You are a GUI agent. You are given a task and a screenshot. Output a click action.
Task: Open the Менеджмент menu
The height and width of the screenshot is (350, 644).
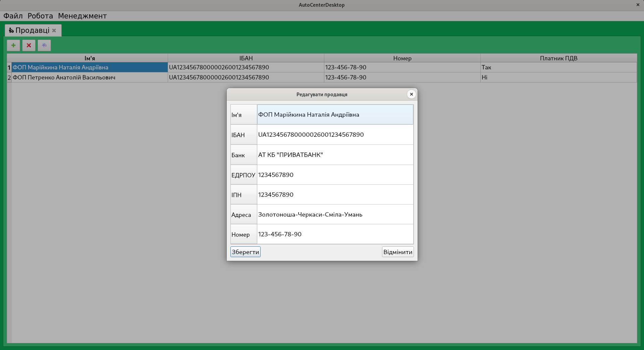click(x=83, y=16)
